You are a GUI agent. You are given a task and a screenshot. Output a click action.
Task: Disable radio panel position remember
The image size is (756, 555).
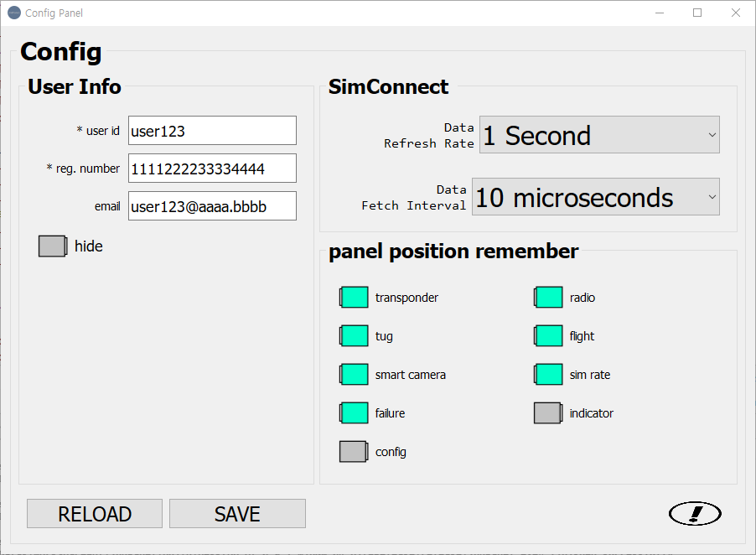(x=548, y=298)
